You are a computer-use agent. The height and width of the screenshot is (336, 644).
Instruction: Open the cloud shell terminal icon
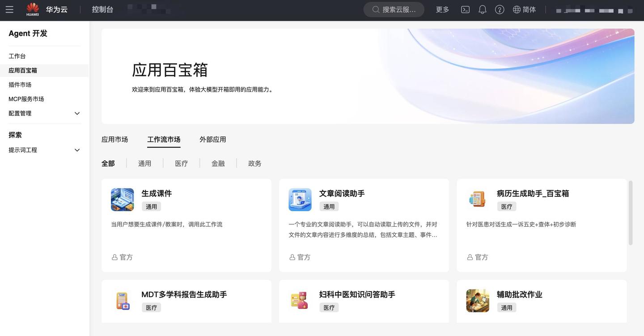[465, 9]
